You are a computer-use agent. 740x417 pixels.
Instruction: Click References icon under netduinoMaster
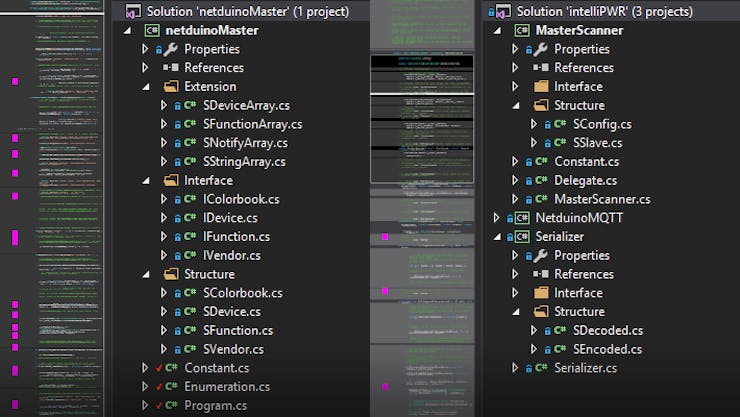171,68
